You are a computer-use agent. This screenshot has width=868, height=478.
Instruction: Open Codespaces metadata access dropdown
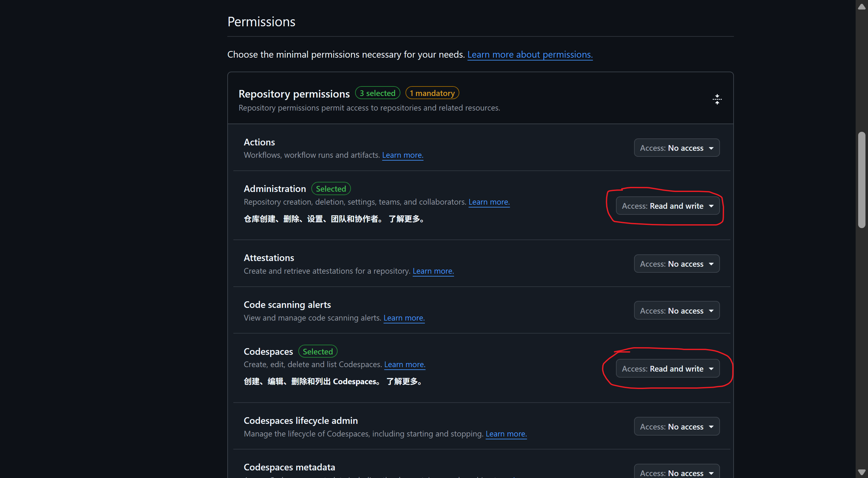coord(676,472)
